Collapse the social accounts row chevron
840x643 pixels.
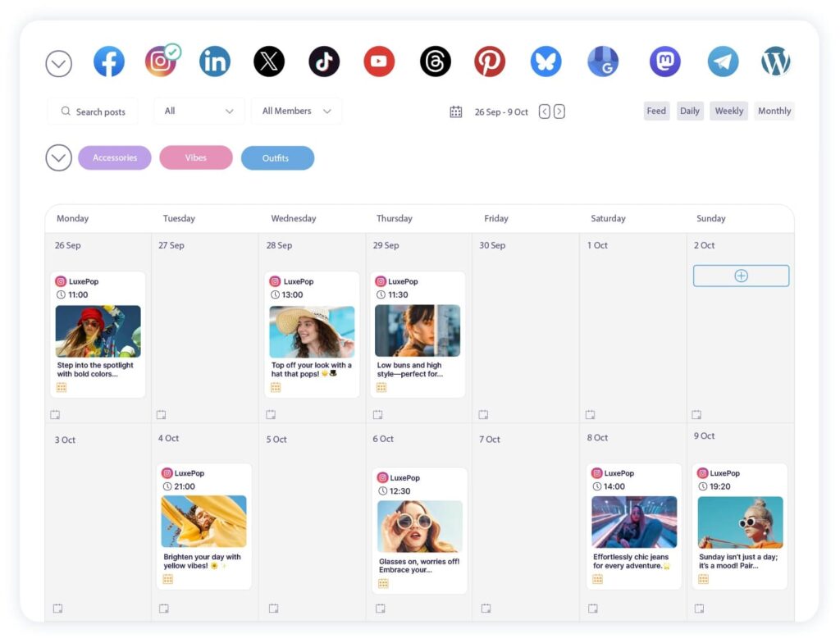(59, 63)
